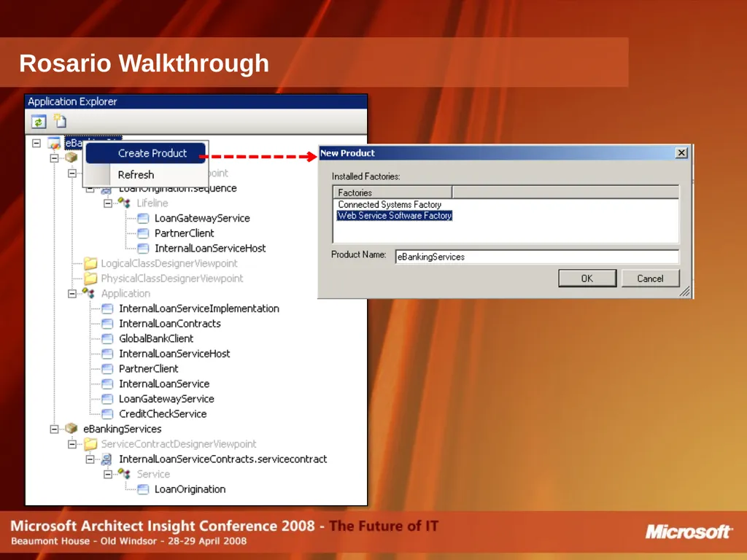Click the Factories column header
Image resolution: width=747 pixels, height=560 pixels.
392,192
